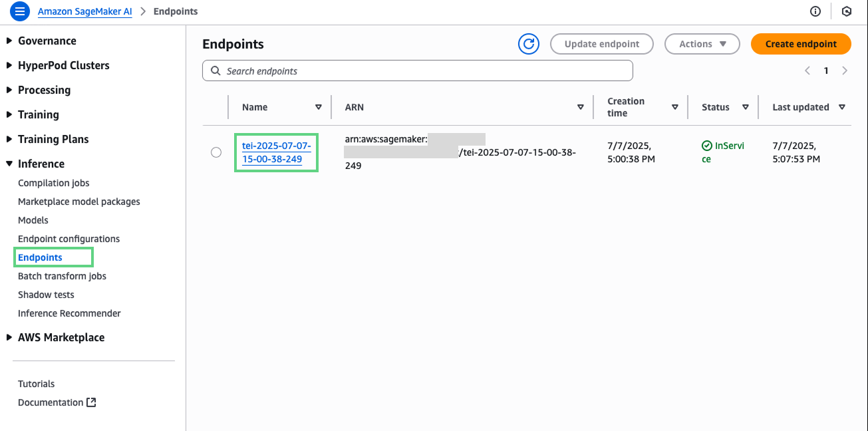868x431 pixels.
Task: Click the InService status check icon
Action: [707, 146]
